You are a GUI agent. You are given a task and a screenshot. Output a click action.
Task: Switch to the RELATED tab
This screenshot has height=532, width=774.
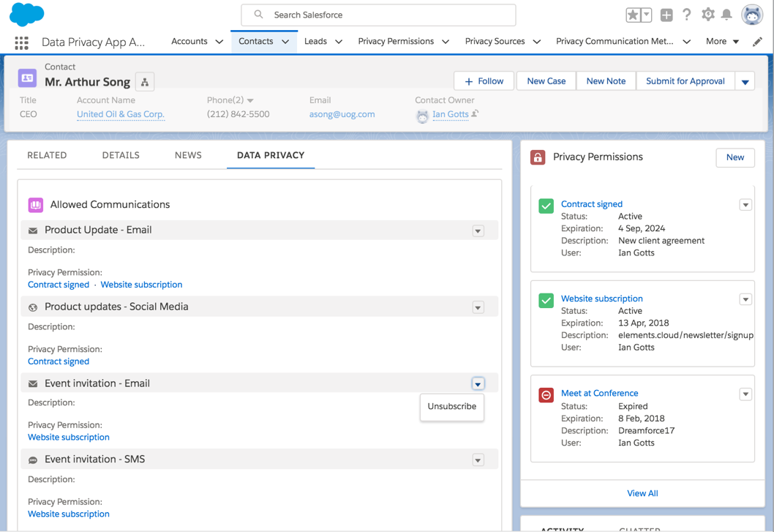click(47, 155)
